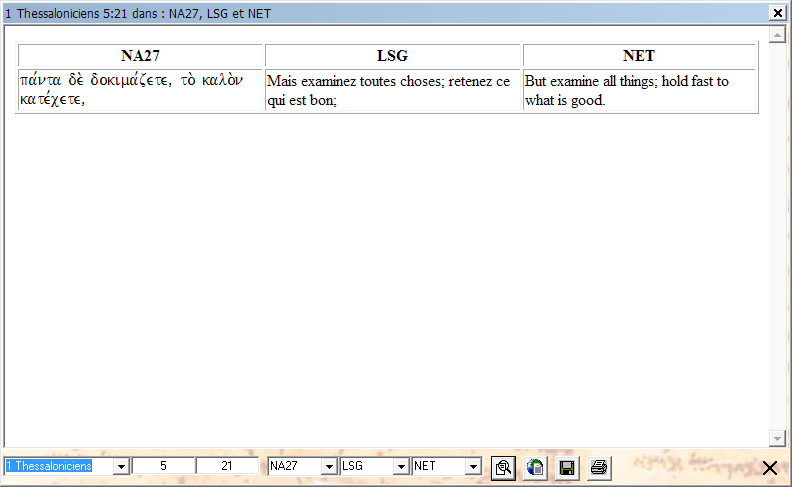The height and width of the screenshot is (487, 792).
Task: Click the scrollbar down arrow
Action: pyautogui.click(x=777, y=438)
